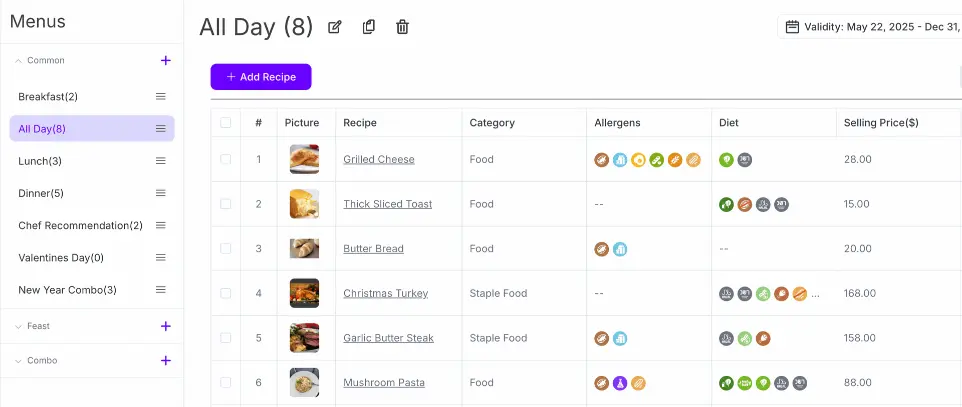This screenshot has height=407, width=962.
Task: Add a menu to Feast group
Action: [166, 326]
